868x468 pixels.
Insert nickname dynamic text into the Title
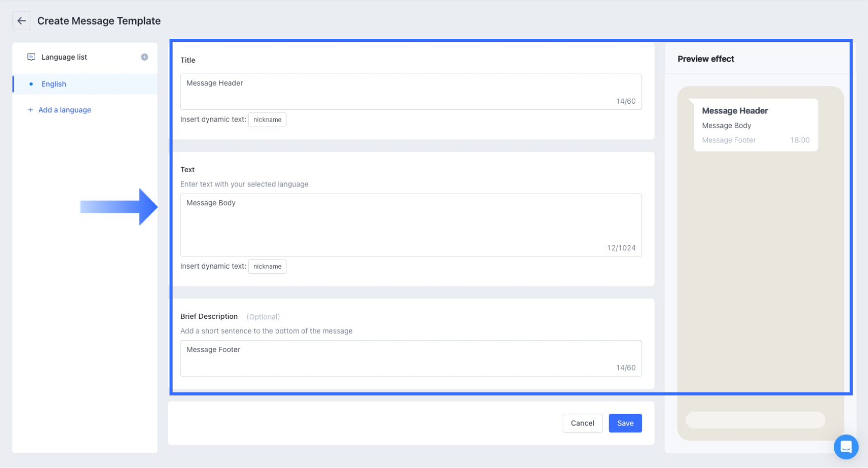pos(267,120)
